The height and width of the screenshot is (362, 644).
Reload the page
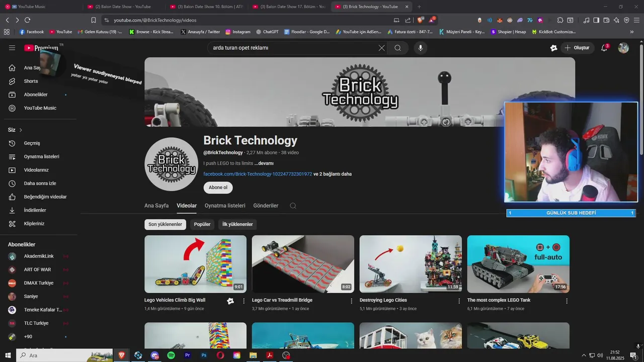pos(27,20)
